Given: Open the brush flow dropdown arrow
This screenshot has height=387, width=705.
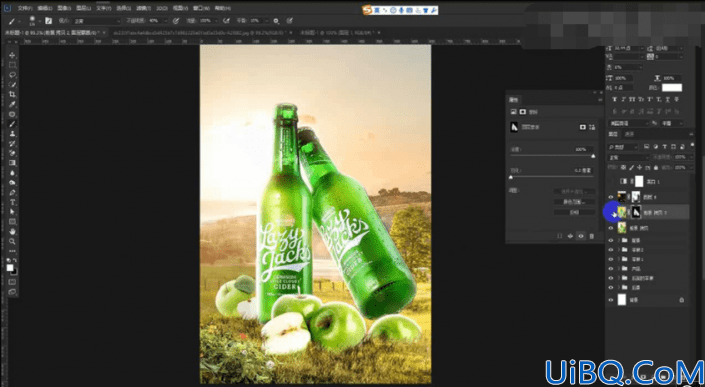Looking at the screenshot, I should (216, 21).
